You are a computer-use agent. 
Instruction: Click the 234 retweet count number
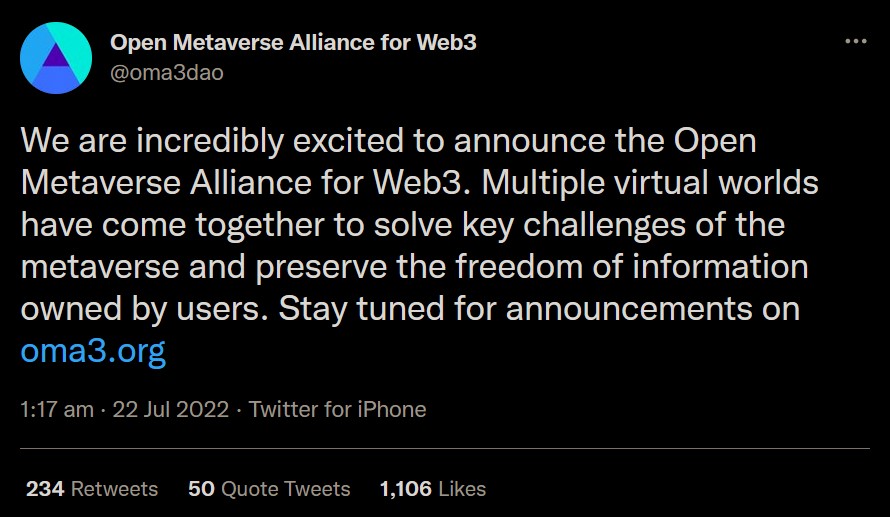click(45, 489)
